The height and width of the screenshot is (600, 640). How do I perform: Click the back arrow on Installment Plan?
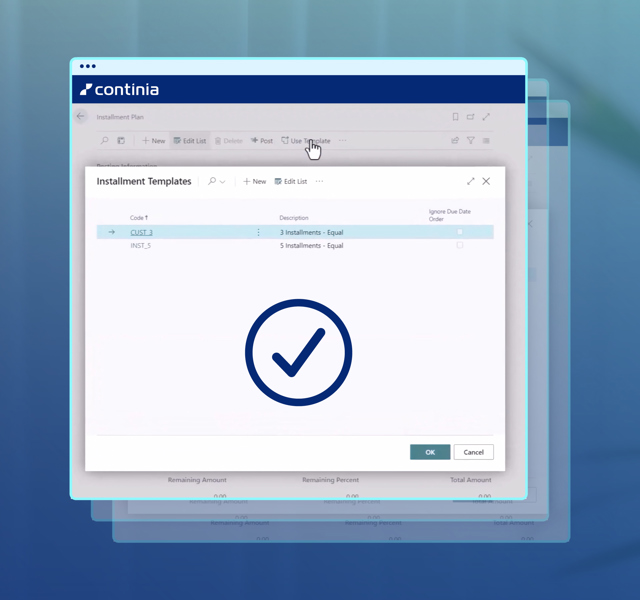pos(81,117)
